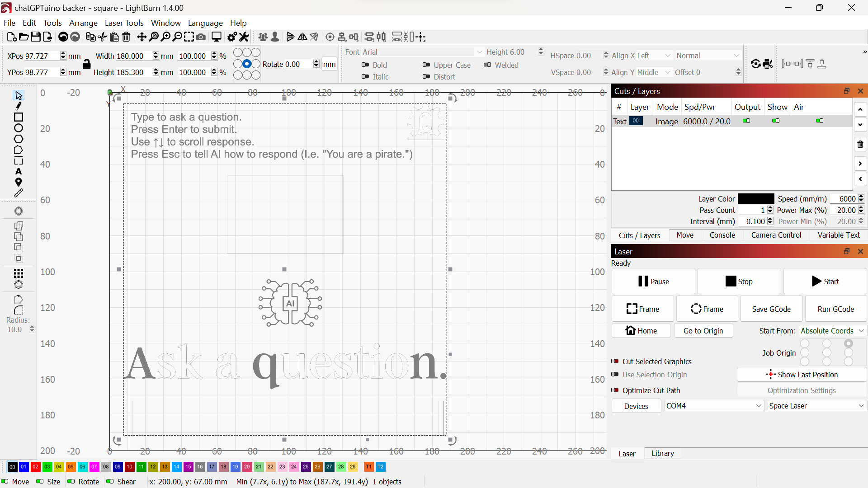The width and height of the screenshot is (868, 488).
Task: Select the Ellipse tool
Action: [19, 128]
